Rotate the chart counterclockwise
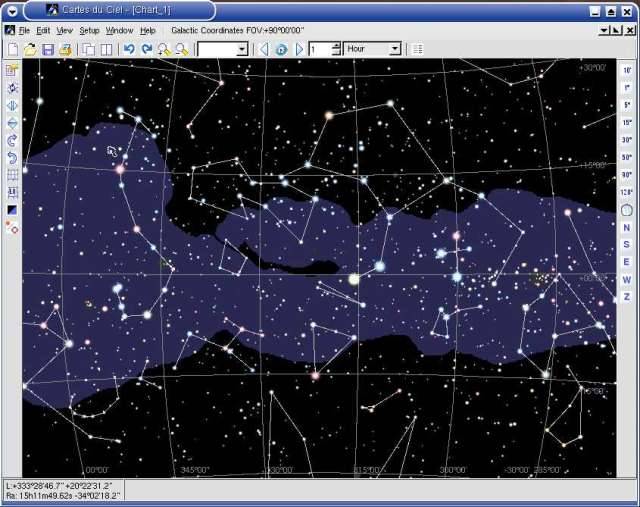 pyautogui.click(x=12, y=158)
